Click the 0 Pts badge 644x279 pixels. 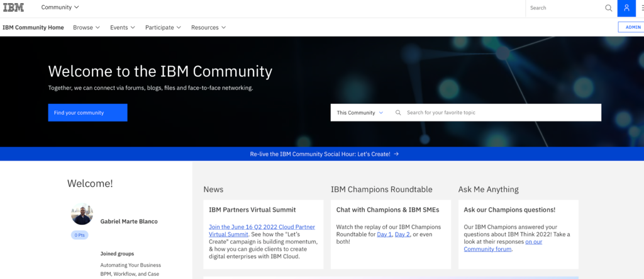80,235
